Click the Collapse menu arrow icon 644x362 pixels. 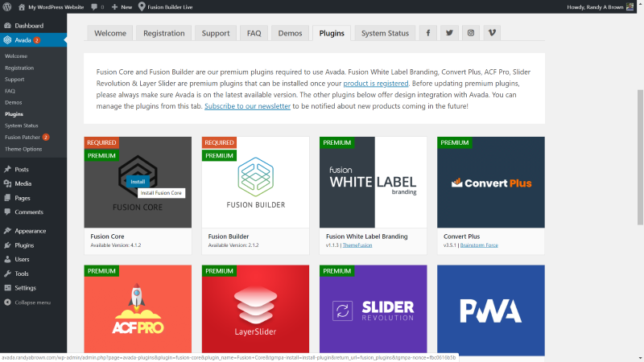(x=7, y=302)
